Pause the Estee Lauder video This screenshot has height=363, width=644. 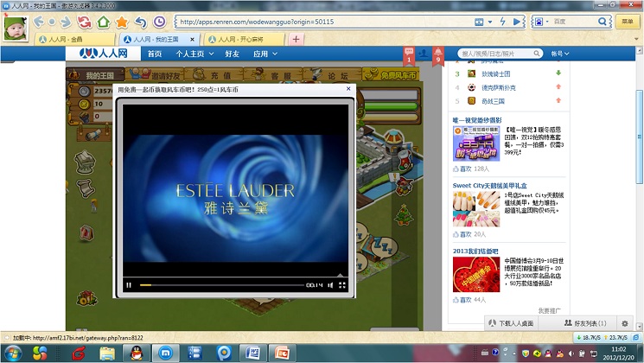pos(129,285)
